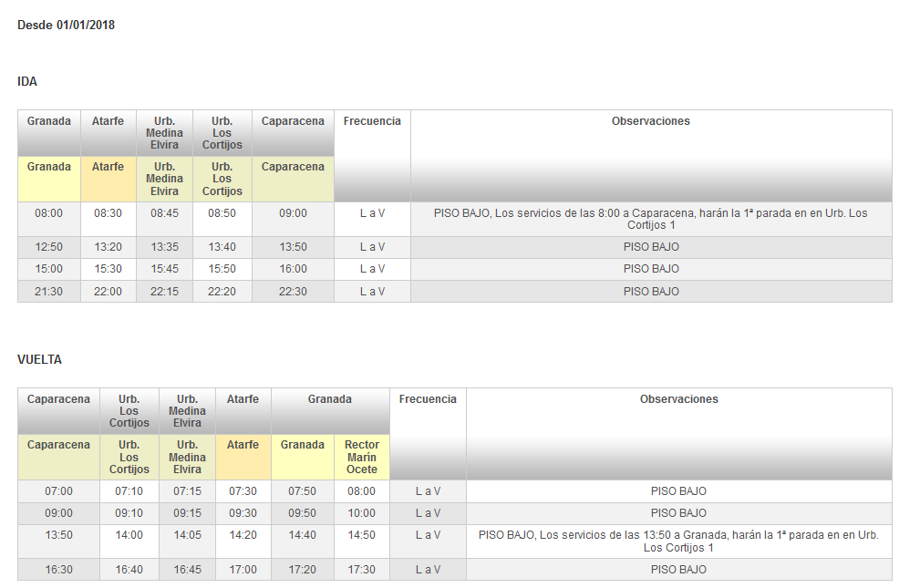920x588 pixels.
Task: Select the 17:30 Rector Marín Ocete arrival
Action: (x=362, y=570)
